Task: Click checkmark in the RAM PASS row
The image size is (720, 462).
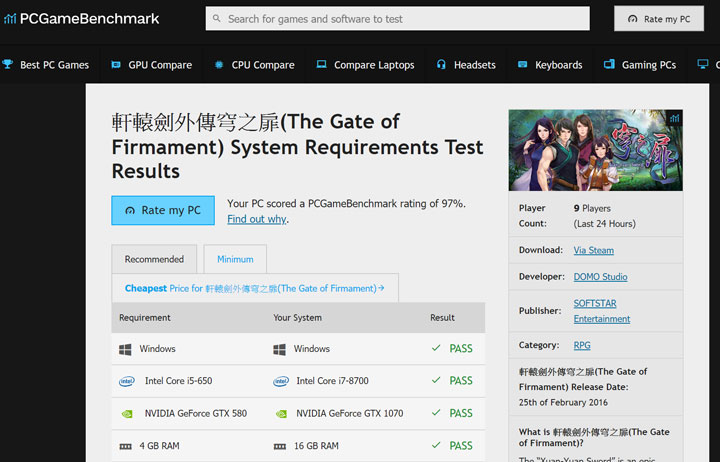Action: coord(436,445)
